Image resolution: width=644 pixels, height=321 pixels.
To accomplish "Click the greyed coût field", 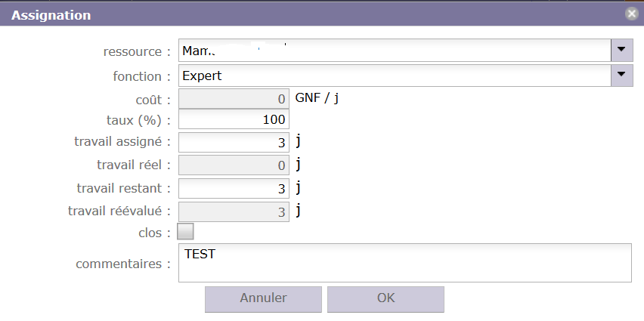I will point(233,98).
